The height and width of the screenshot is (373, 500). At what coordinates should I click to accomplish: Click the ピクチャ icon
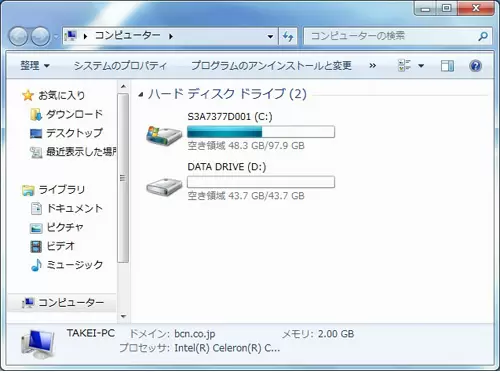pos(36,228)
